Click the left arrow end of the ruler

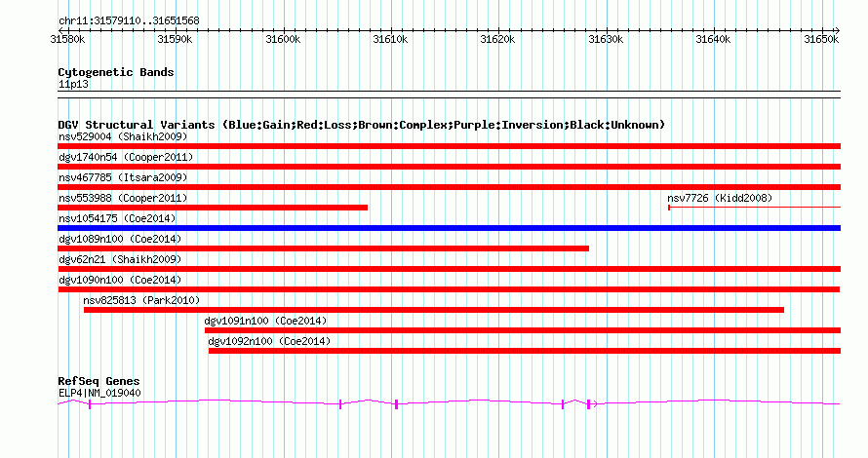coord(60,31)
